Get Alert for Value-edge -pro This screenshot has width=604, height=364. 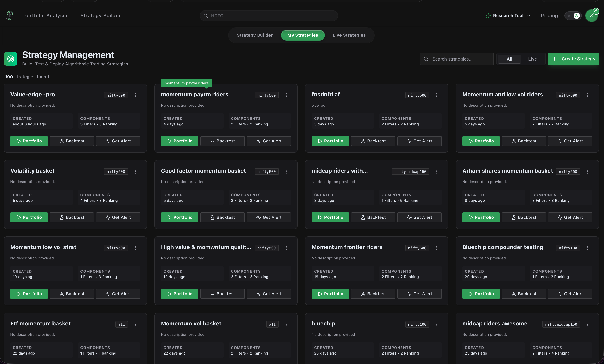click(x=118, y=141)
